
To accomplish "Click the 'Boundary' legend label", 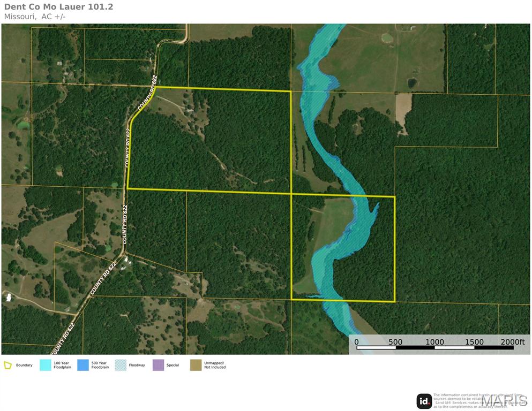I will click(x=24, y=366).
